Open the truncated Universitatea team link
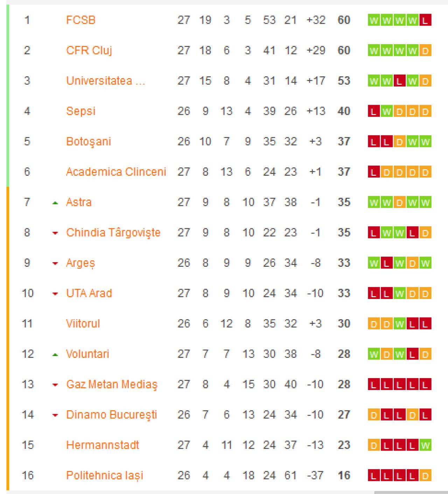 coord(105,81)
